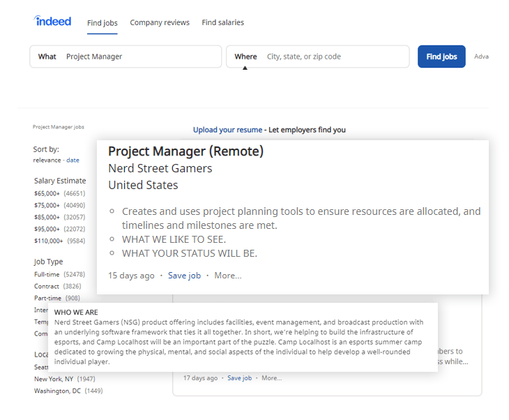Open the Advanced search link
Image resolution: width=509 pixels, height=420 pixels.
481,57
